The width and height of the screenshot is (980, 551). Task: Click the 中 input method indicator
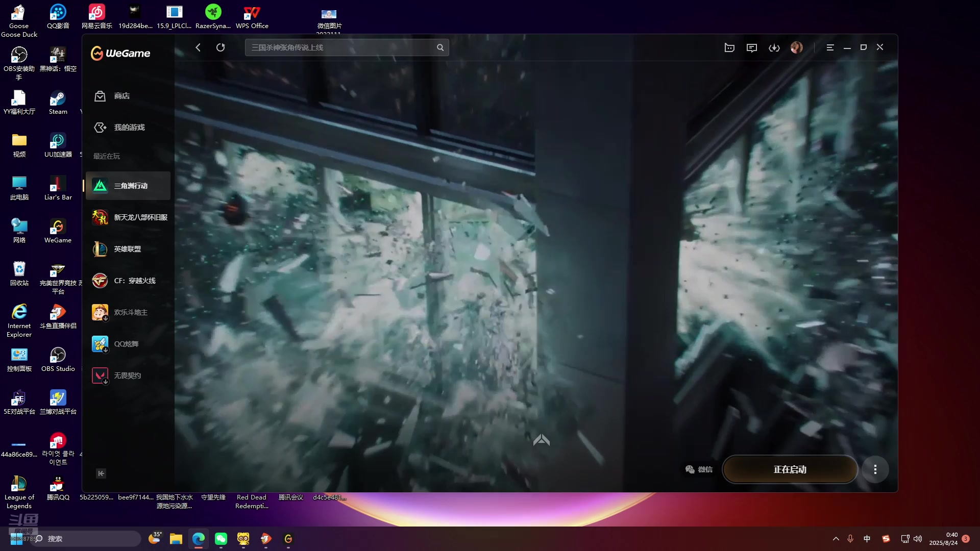point(867,539)
